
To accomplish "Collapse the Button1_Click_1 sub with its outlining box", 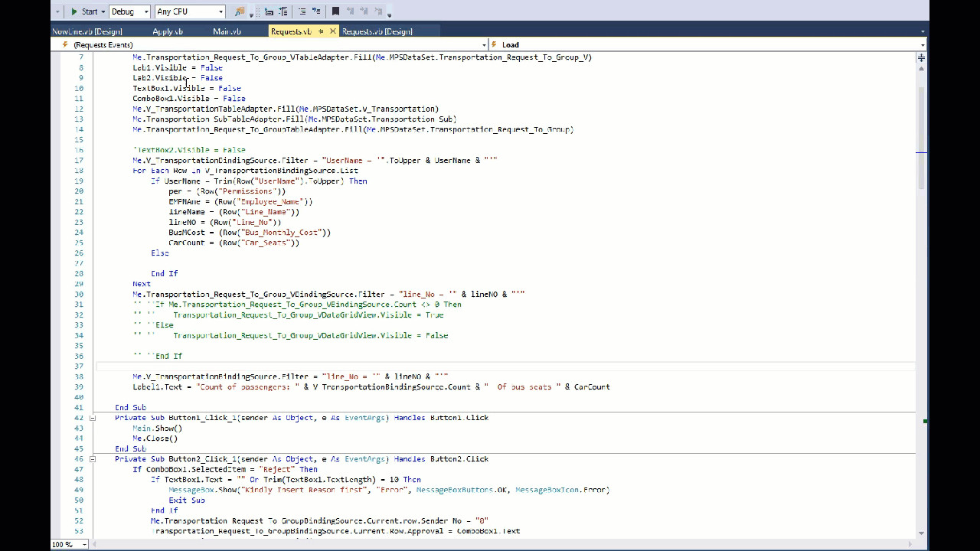I will 93,418.
